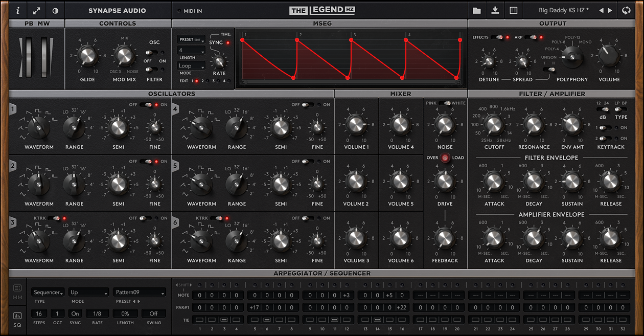Open the Sequencer type dropdown

(49, 293)
